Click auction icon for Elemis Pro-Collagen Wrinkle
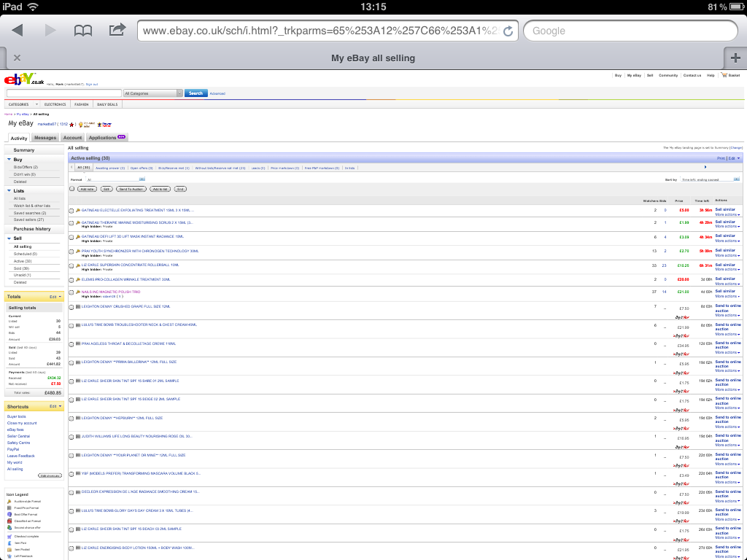Image resolution: width=747 pixels, height=560 pixels. coord(78,279)
